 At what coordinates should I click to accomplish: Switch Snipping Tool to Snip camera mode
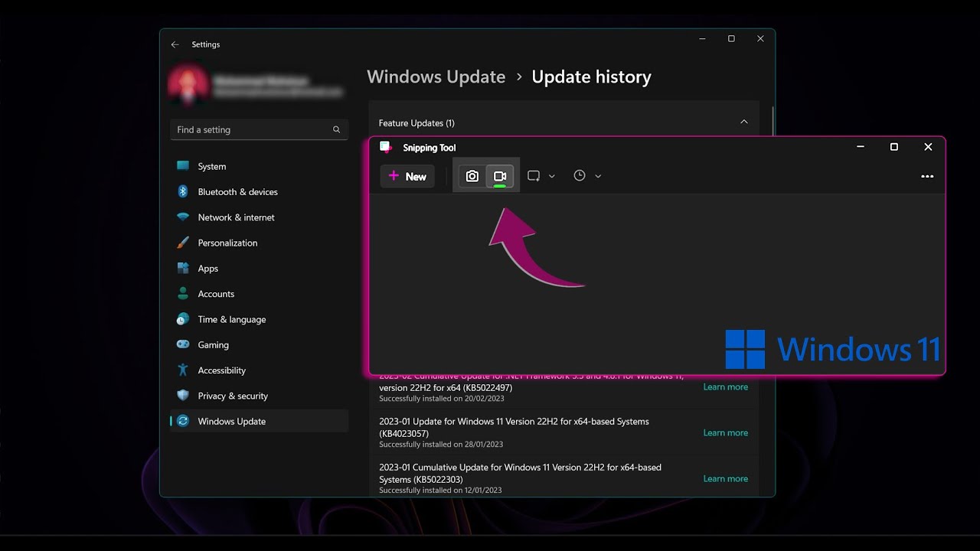point(472,176)
